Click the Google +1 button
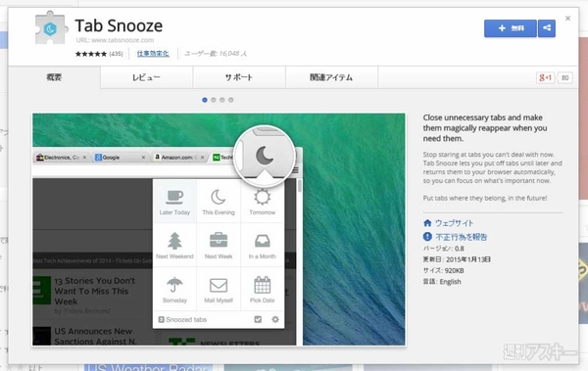Viewport: 588px width, 371px height. point(545,77)
